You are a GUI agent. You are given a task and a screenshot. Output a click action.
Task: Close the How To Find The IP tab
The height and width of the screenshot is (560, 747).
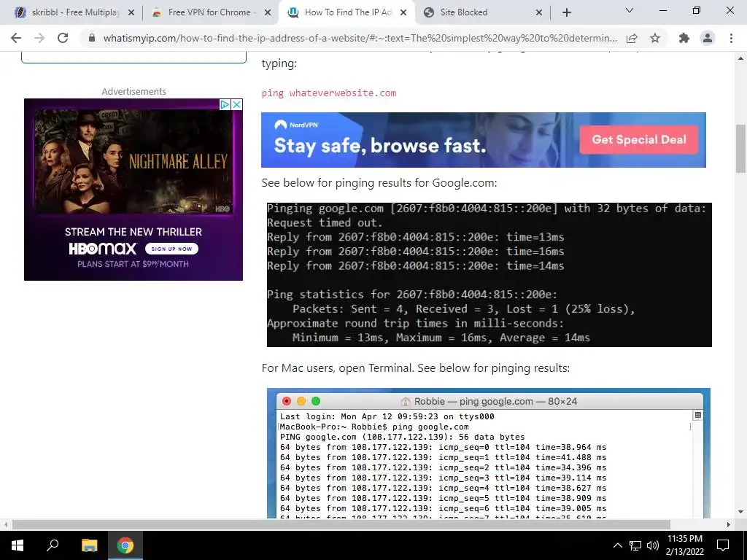pos(403,12)
